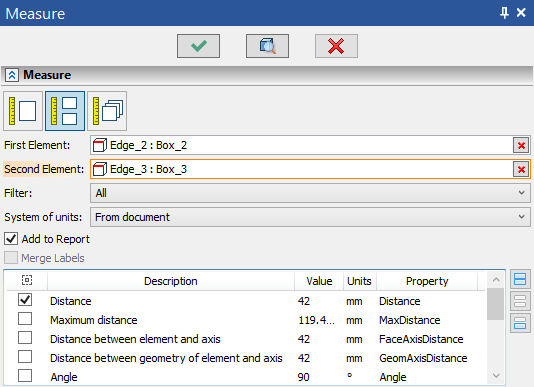This screenshot has height=387, width=534.
Task: Check the Angle row checkbox
Action: pyautogui.click(x=25, y=376)
